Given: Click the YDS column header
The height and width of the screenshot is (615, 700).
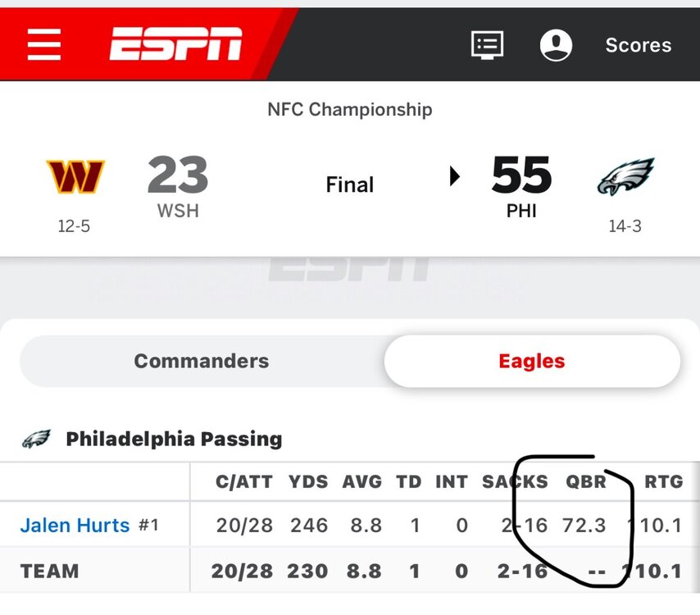Looking at the screenshot, I should point(308,482).
